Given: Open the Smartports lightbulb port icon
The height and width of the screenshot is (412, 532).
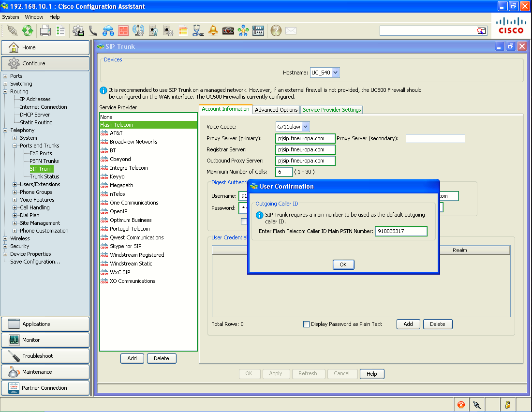Looking at the screenshot, I should [153, 30].
